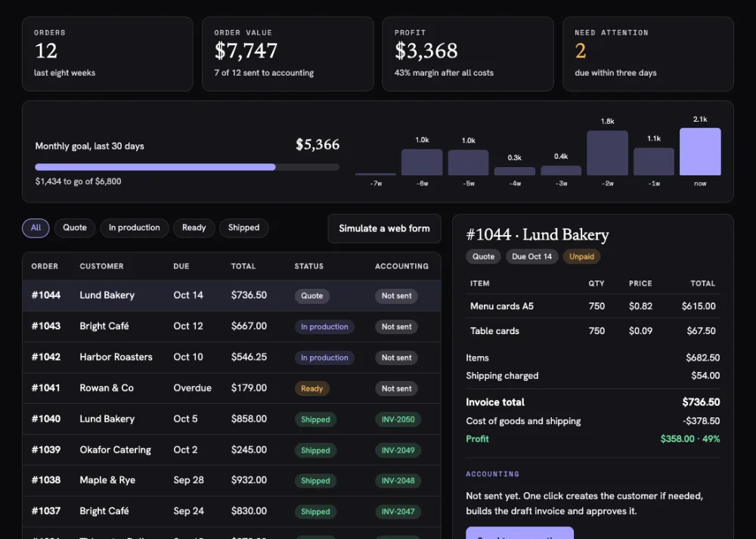
Task: Click the Profit $358.00 · 49% value
Action: [690, 438]
